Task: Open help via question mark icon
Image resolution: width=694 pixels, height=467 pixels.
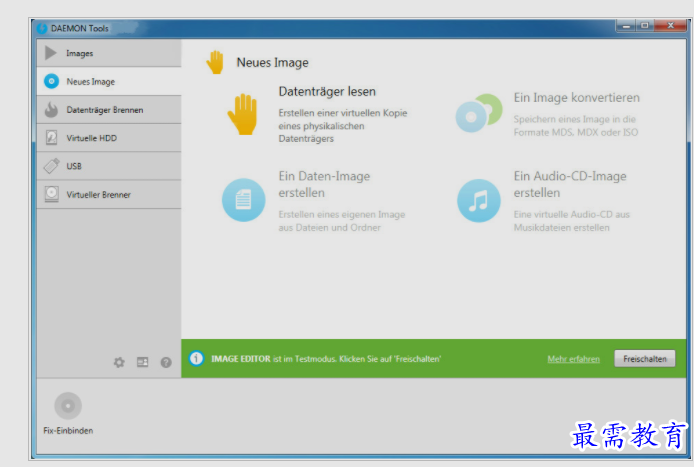Action: (166, 363)
